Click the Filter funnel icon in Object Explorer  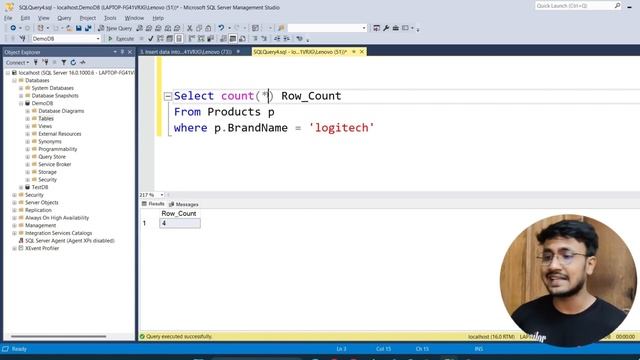[64, 62]
